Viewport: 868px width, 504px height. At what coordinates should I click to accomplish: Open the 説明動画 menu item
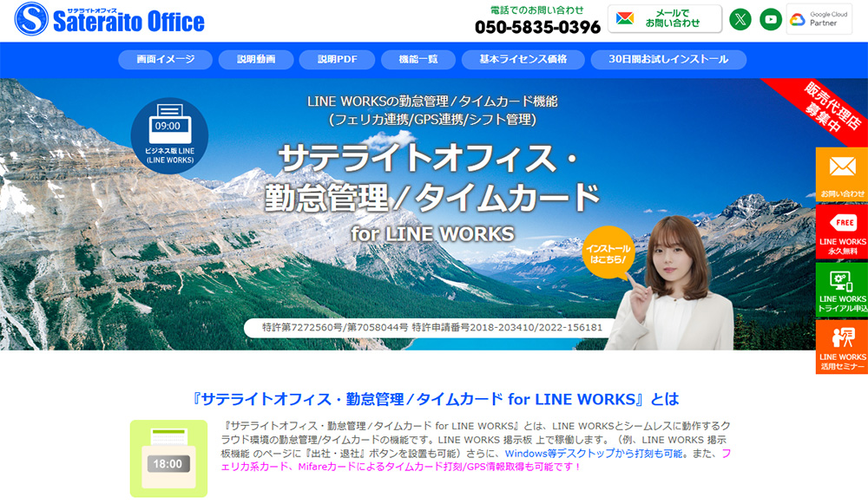(x=256, y=59)
